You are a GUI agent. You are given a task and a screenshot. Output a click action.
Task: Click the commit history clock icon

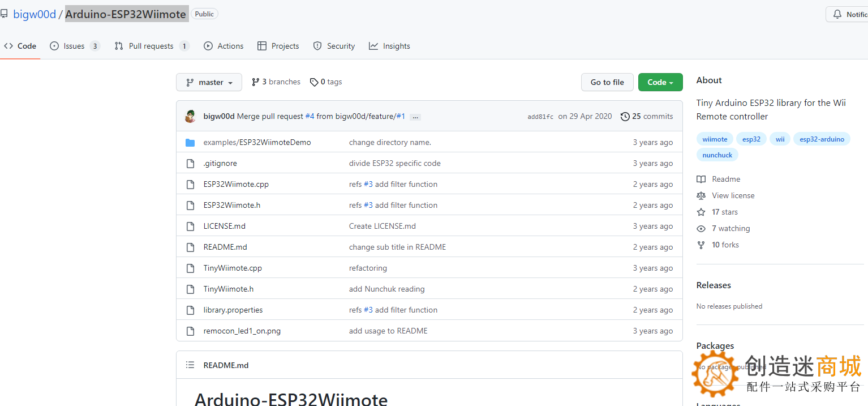625,117
